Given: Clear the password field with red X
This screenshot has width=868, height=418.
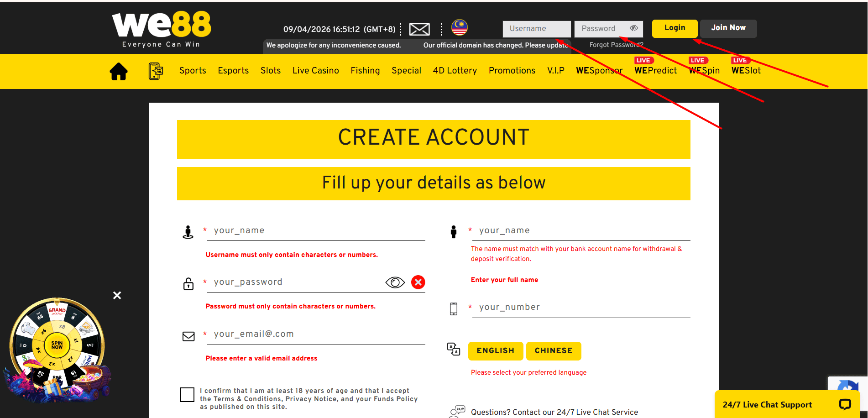Looking at the screenshot, I should tap(418, 282).
